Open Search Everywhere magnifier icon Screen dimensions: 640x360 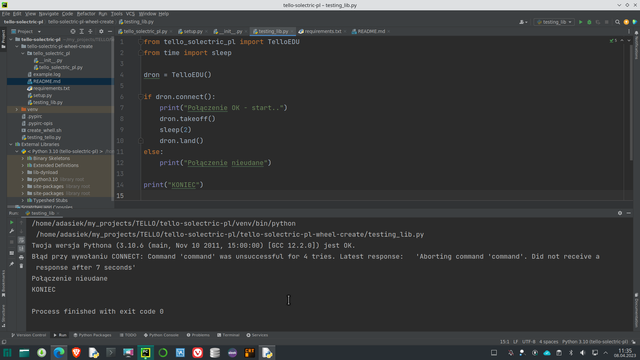click(618, 22)
